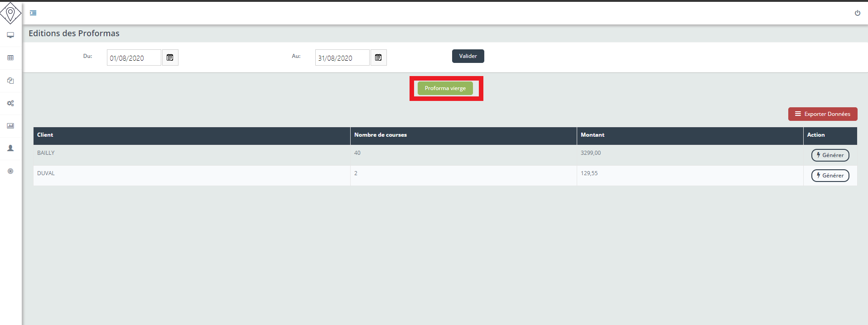Open the target circle sidebar icon

coord(10,171)
